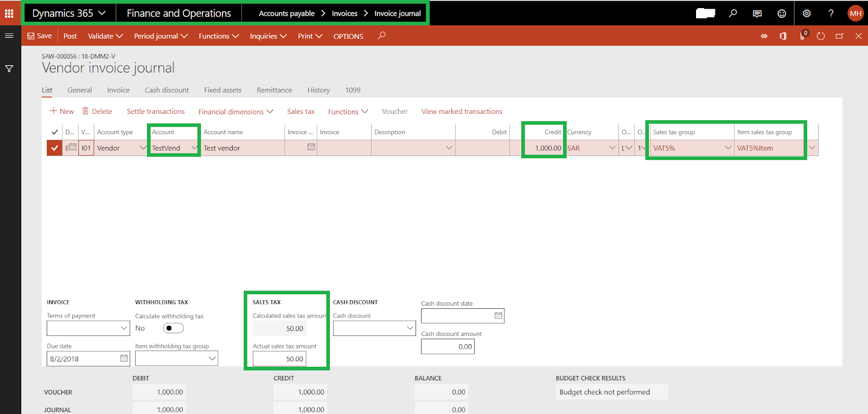Switch to the Invoice tab

coord(118,90)
